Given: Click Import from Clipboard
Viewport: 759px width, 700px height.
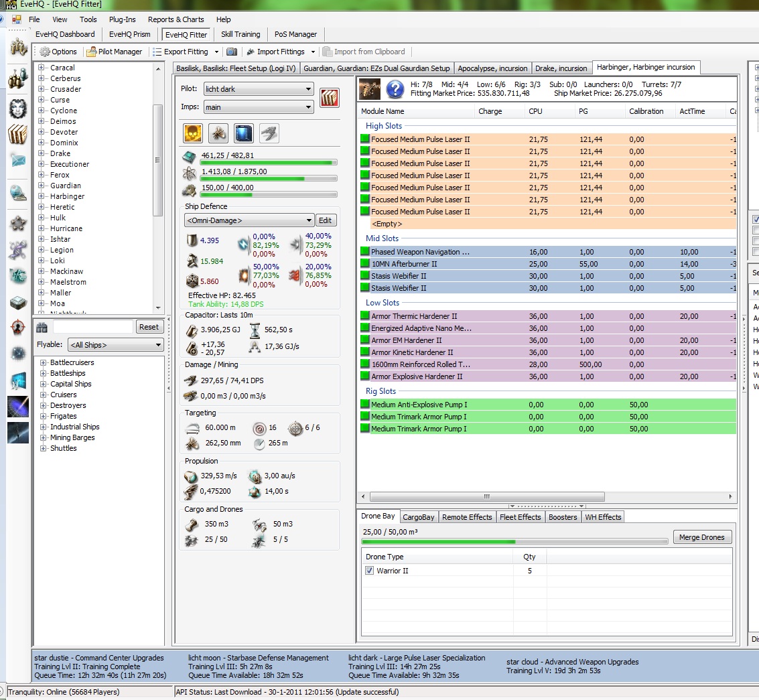Looking at the screenshot, I should pyautogui.click(x=364, y=52).
